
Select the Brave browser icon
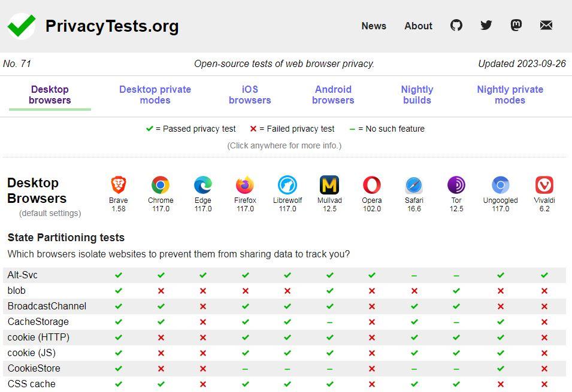click(x=119, y=185)
